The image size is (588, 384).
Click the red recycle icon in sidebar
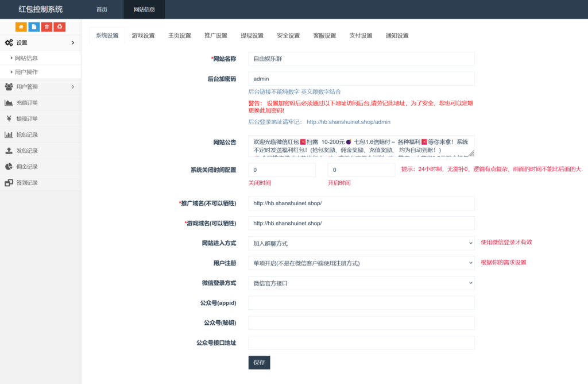click(60, 27)
